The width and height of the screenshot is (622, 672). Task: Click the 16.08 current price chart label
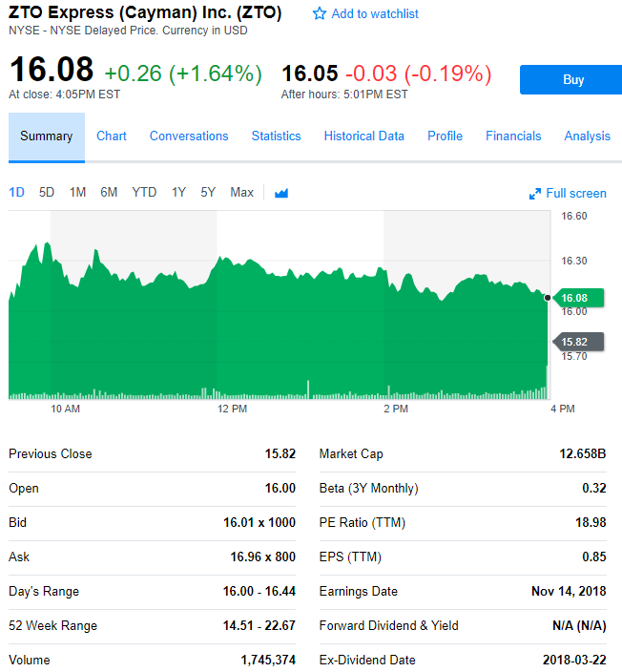tap(578, 298)
